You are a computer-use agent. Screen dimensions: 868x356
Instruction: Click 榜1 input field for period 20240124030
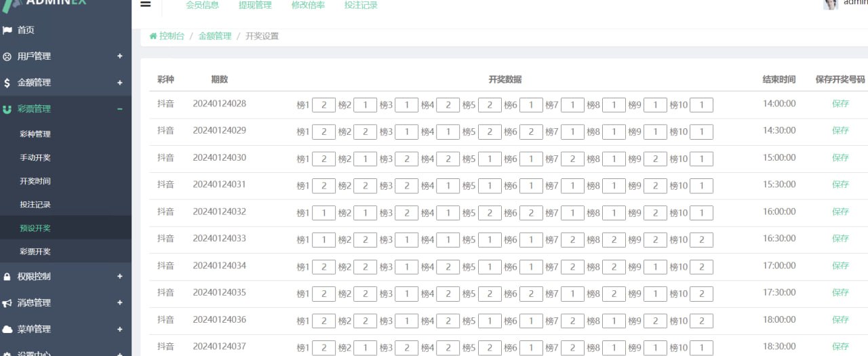click(323, 159)
